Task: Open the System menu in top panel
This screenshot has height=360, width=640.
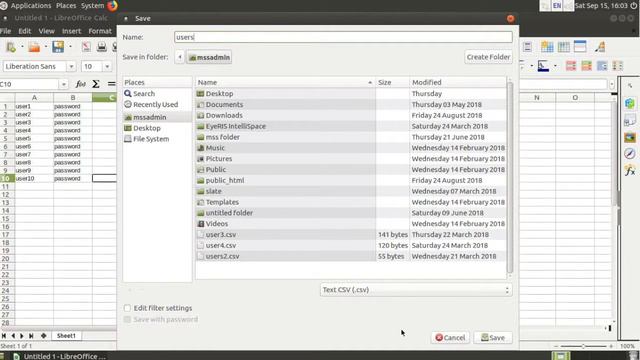Action: pyautogui.click(x=93, y=6)
